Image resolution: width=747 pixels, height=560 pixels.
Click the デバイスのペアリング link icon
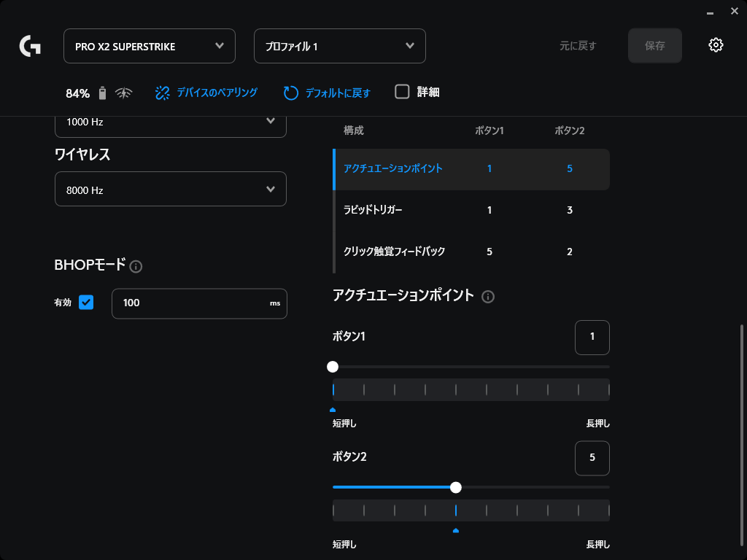(x=162, y=93)
